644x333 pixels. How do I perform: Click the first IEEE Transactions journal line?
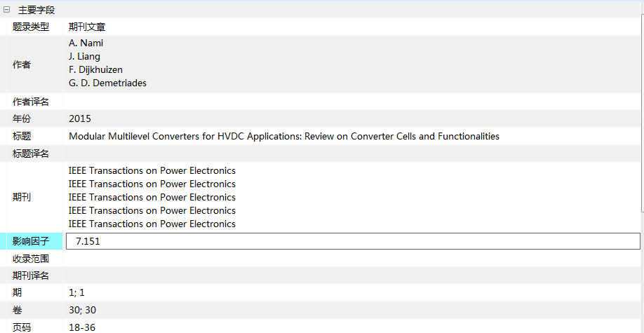coord(152,170)
